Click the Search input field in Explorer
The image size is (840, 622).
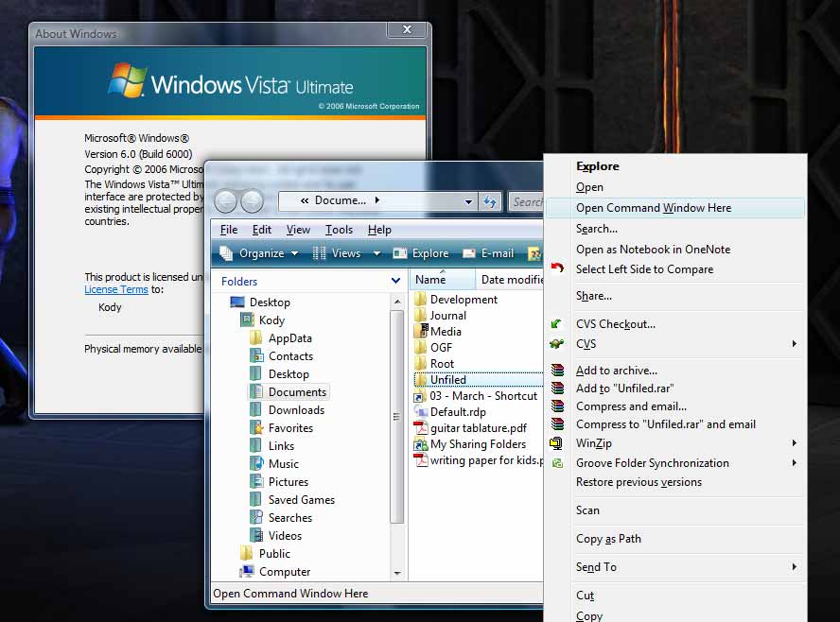pyautogui.click(x=526, y=201)
